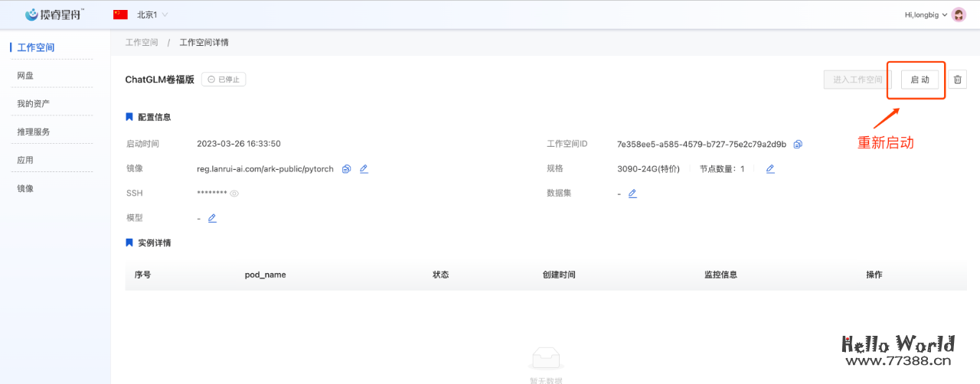Click the 操作 column header
Screen dimensions: 980x384
tap(874, 275)
